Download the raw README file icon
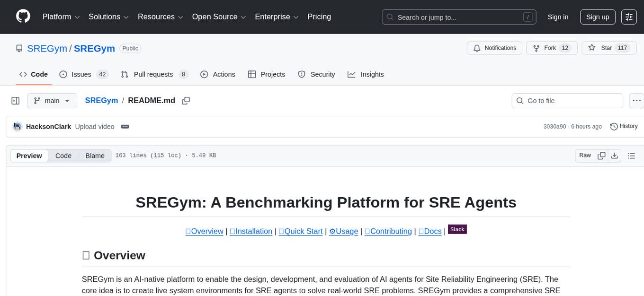This screenshot has height=296, width=644. (615, 155)
